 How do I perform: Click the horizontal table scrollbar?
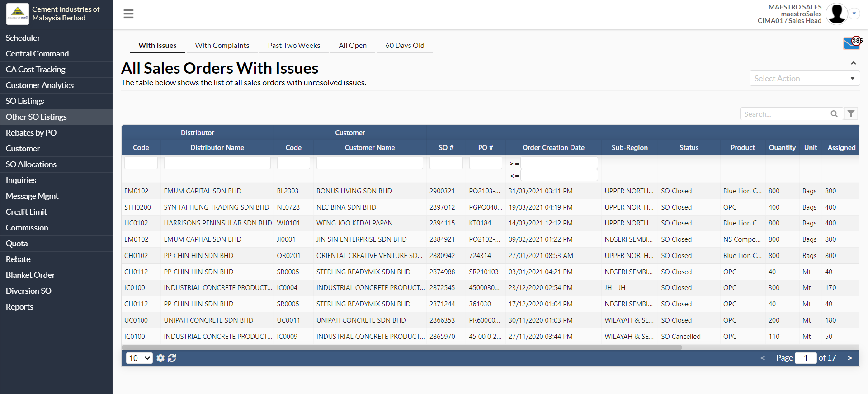pyautogui.click(x=401, y=347)
